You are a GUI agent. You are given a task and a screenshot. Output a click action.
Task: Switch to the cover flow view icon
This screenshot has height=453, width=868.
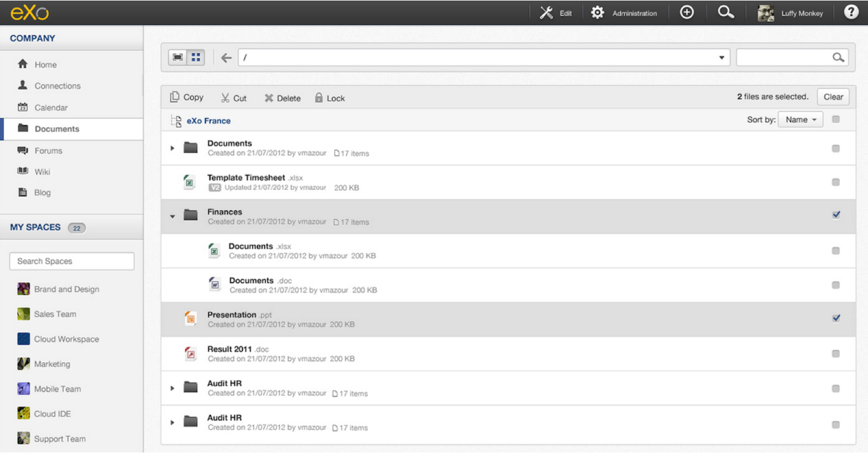coord(178,57)
